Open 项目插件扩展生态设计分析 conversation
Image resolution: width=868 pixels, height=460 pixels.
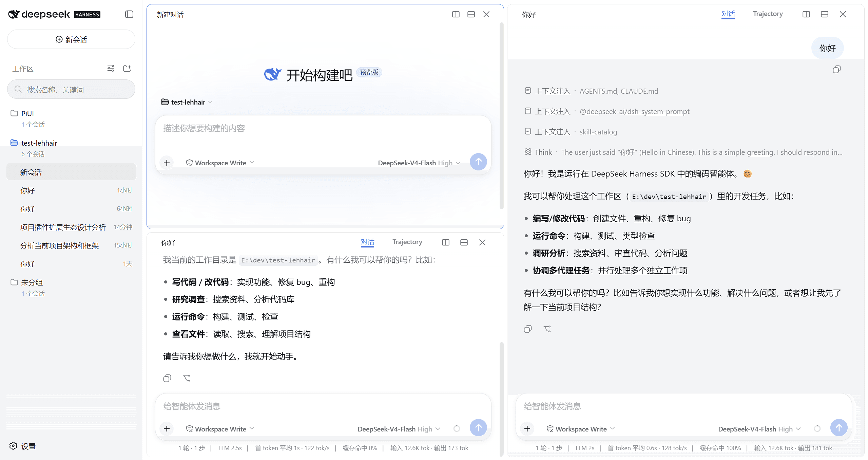pos(71,227)
